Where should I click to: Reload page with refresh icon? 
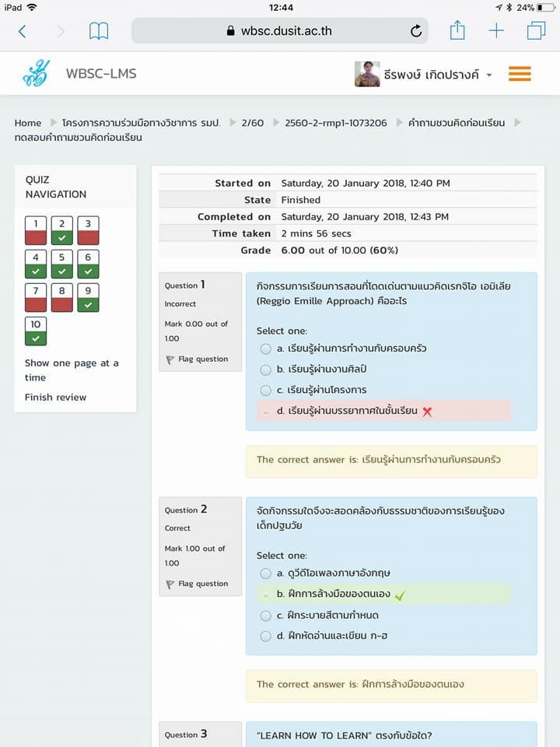coord(416,31)
